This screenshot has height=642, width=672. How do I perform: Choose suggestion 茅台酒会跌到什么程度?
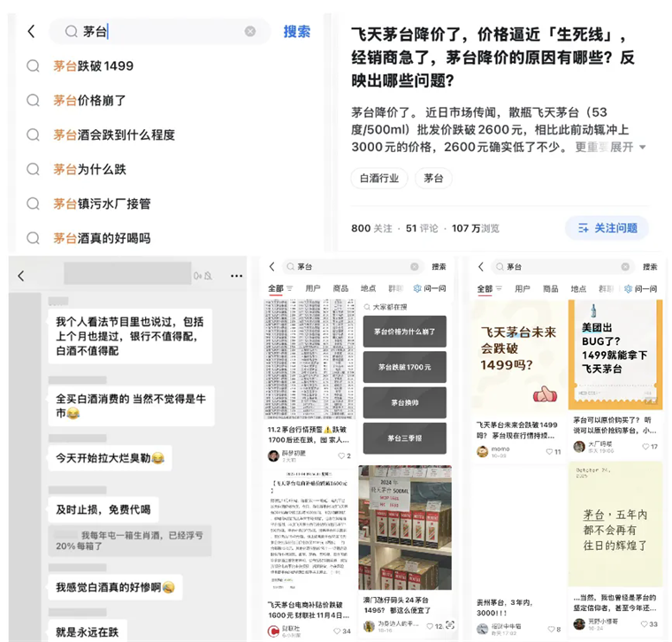[113, 135]
